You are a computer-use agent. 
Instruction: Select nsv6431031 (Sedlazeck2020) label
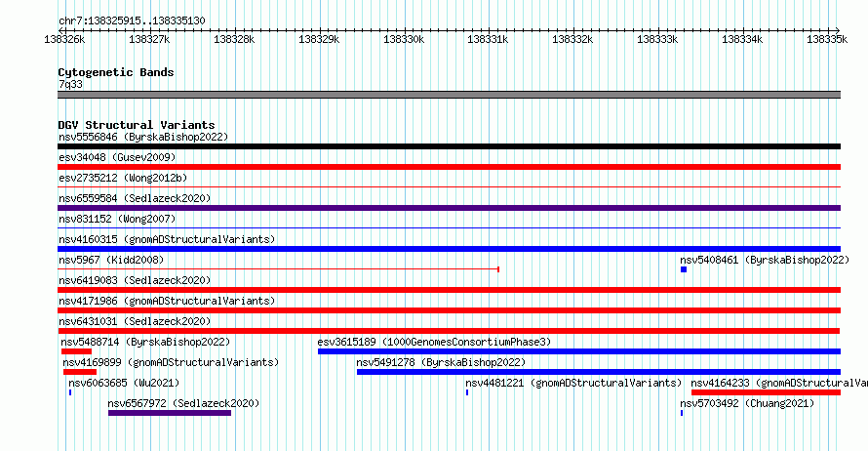coord(135,321)
